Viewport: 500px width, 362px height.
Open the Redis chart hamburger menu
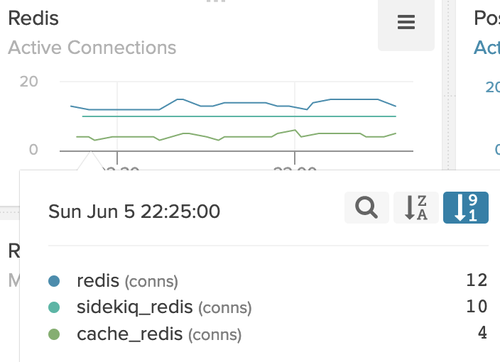click(406, 22)
